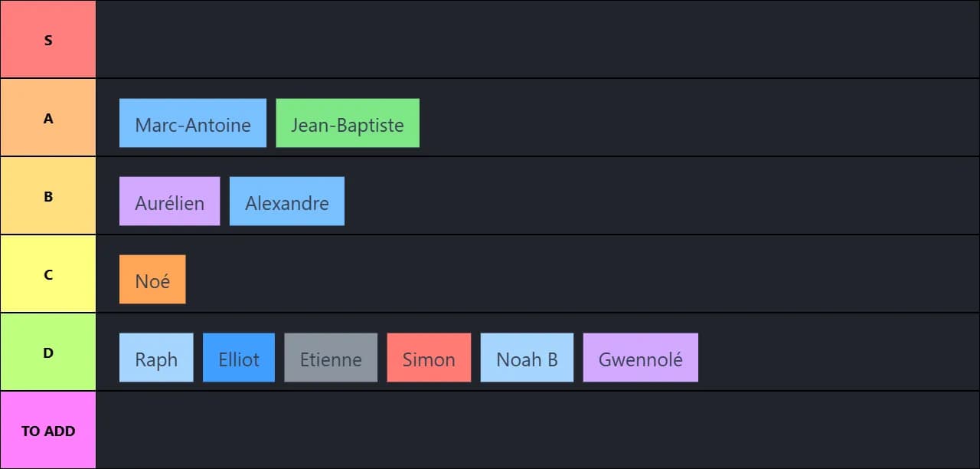980x469 pixels.
Task: Select the orange A tier label
Action: [x=48, y=117]
